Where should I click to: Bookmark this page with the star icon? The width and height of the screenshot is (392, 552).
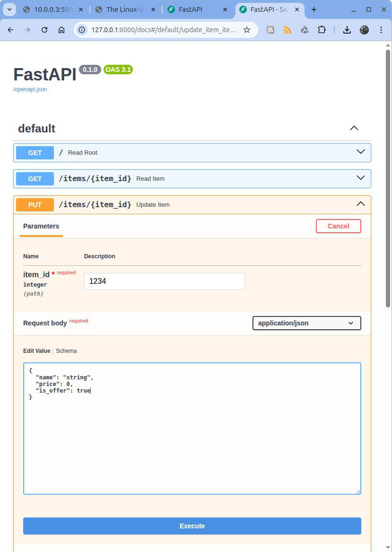point(246,30)
